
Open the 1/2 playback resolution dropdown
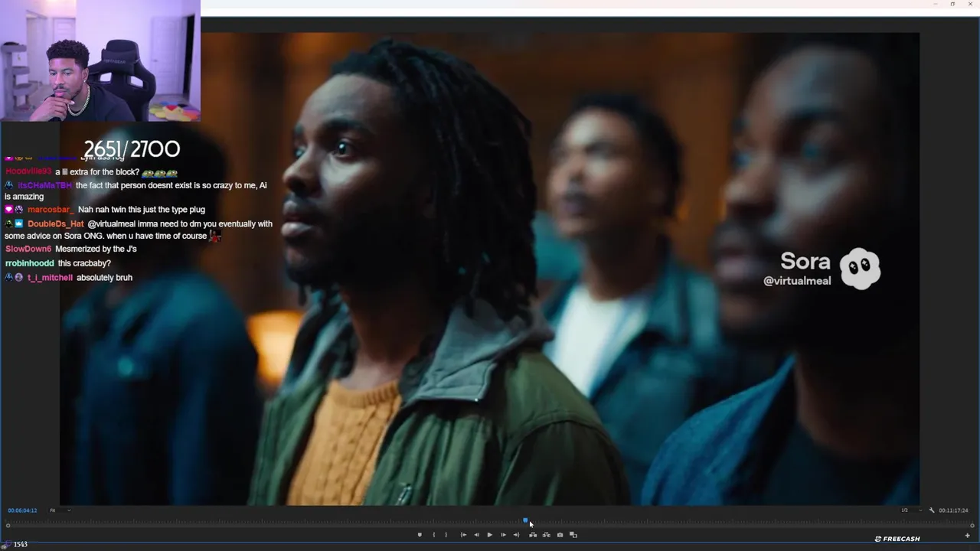pyautogui.click(x=911, y=510)
